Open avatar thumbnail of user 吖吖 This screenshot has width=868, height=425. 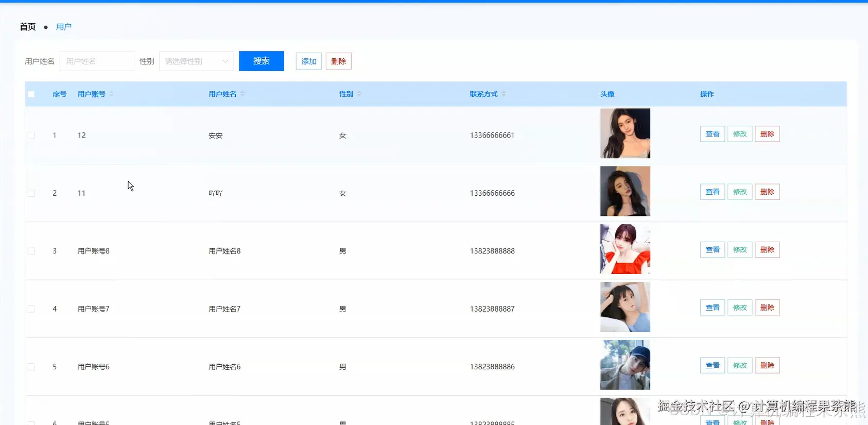click(x=625, y=191)
